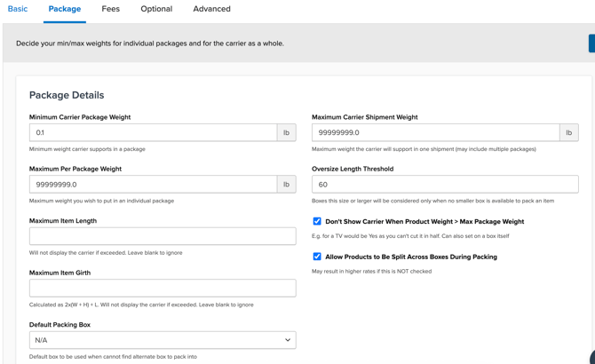Select the Oversize Length Threshold input

pos(445,185)
